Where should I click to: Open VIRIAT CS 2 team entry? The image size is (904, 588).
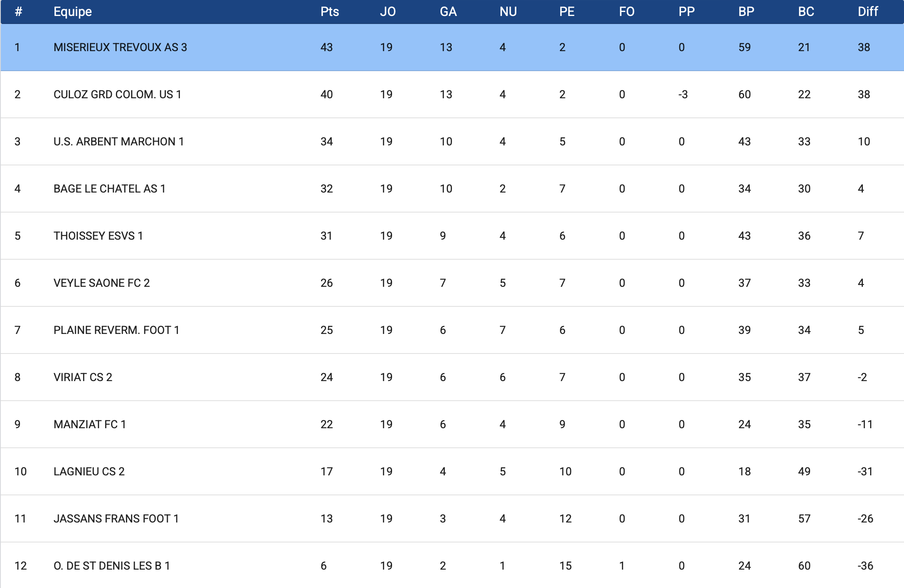pos(83,377)
